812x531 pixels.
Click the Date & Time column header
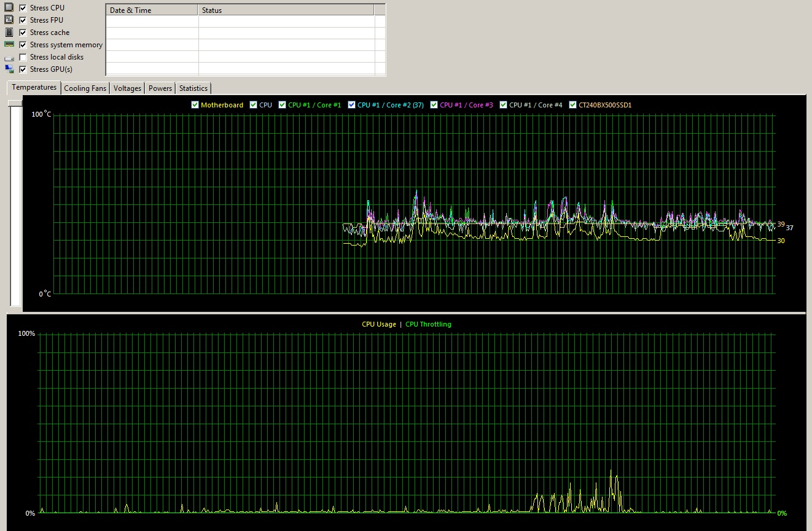click(x=152, y=10)
